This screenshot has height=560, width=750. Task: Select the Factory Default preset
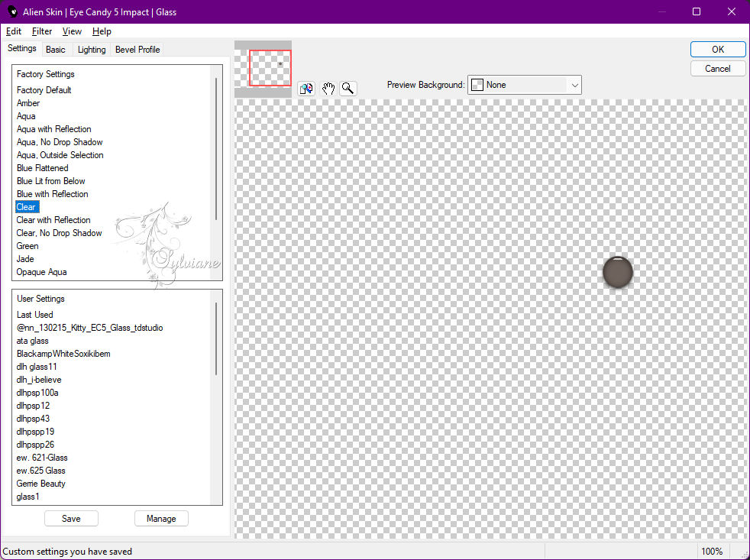(x=44, y=90)
